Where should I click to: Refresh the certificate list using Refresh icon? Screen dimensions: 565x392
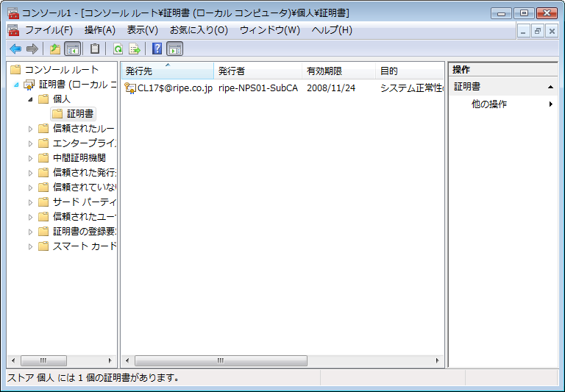tap(118, 49)
